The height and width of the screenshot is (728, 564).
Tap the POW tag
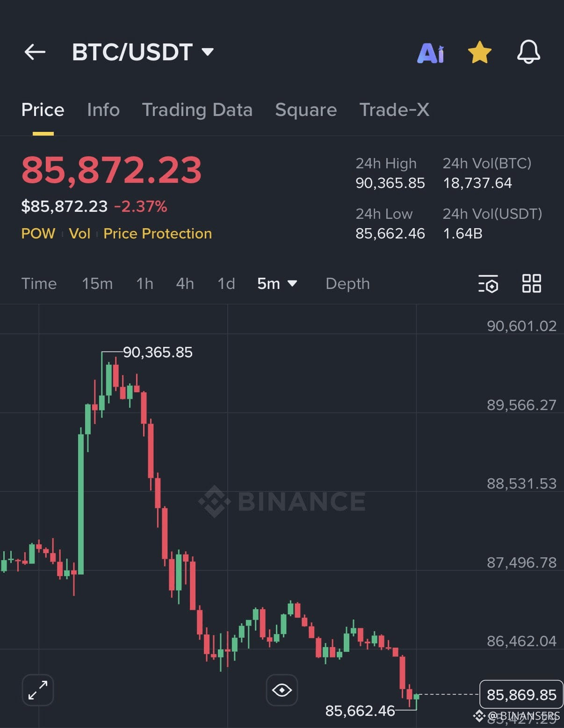[38, 233]
